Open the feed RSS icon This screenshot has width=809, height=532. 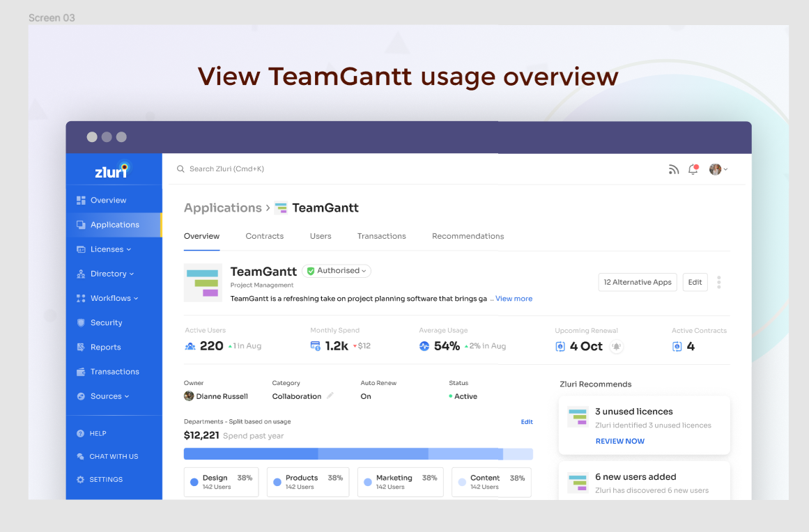click(x=673, y=169)
